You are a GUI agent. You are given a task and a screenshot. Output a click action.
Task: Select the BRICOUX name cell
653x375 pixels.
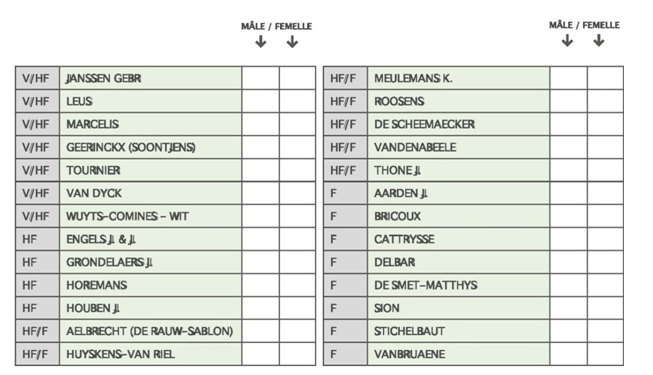[x=459, y=216]
